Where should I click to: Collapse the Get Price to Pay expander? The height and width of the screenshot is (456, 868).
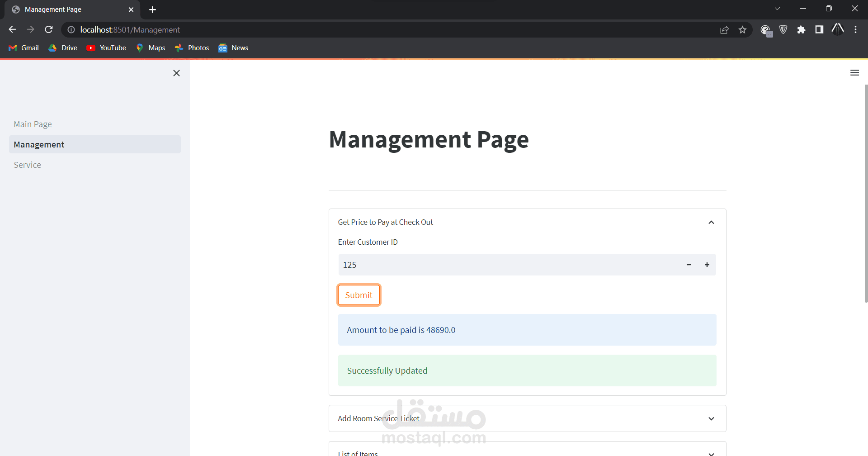[527, 222]
